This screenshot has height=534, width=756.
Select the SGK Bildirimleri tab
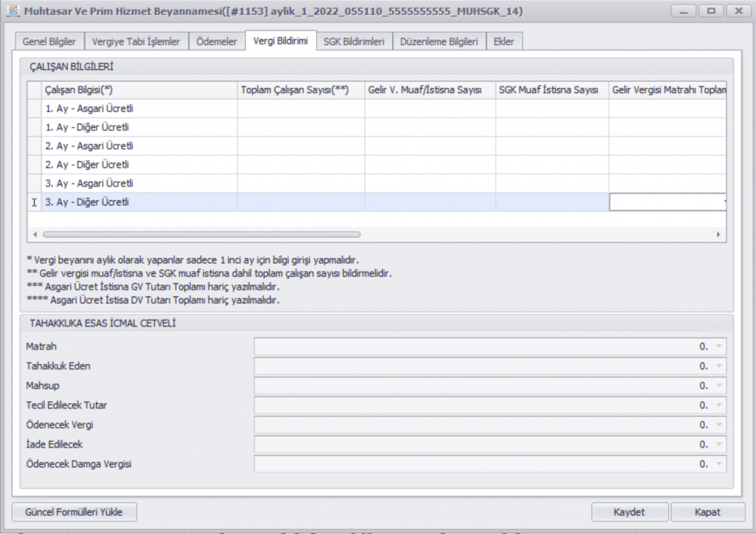tap(354, 42)
